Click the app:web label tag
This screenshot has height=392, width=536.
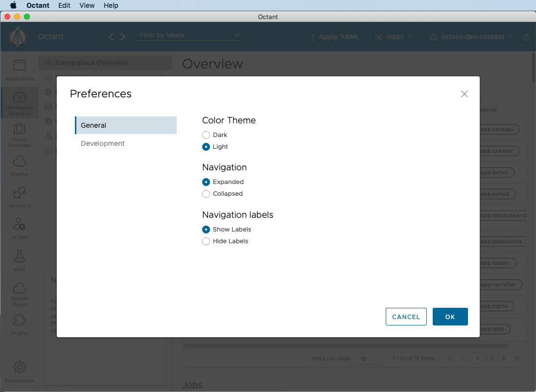pyautogui.click(x=495, y=329)
